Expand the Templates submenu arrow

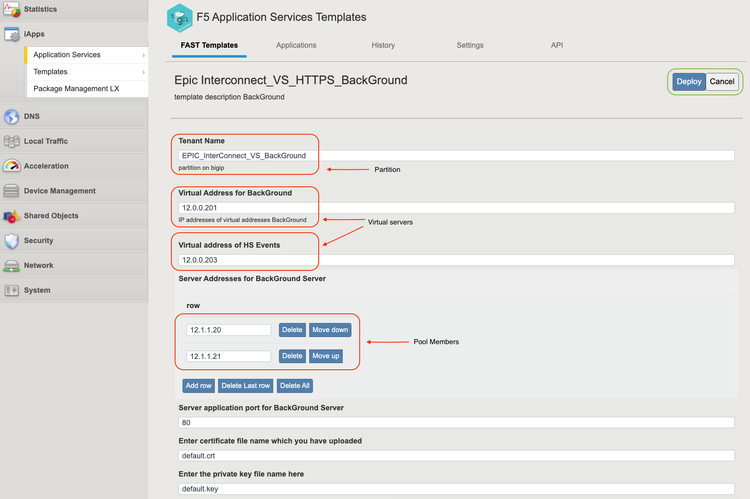(143, 72)
